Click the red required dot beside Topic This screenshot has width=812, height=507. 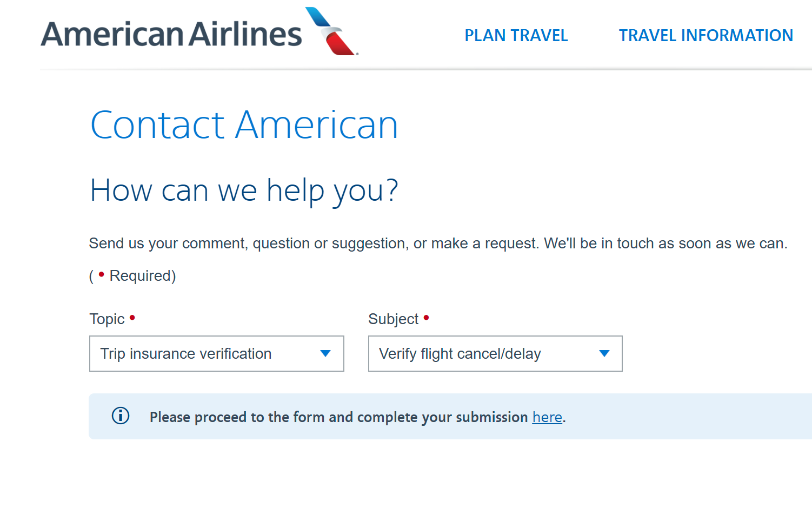tap(132, 318)
